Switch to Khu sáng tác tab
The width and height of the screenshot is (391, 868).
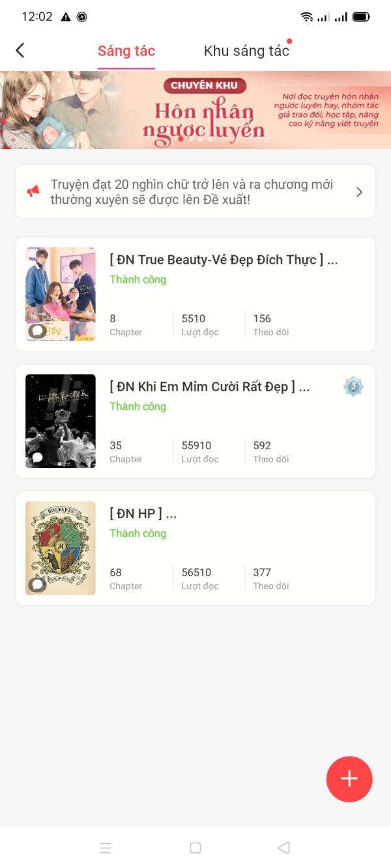pyautogui.click(x=246, y=51)
